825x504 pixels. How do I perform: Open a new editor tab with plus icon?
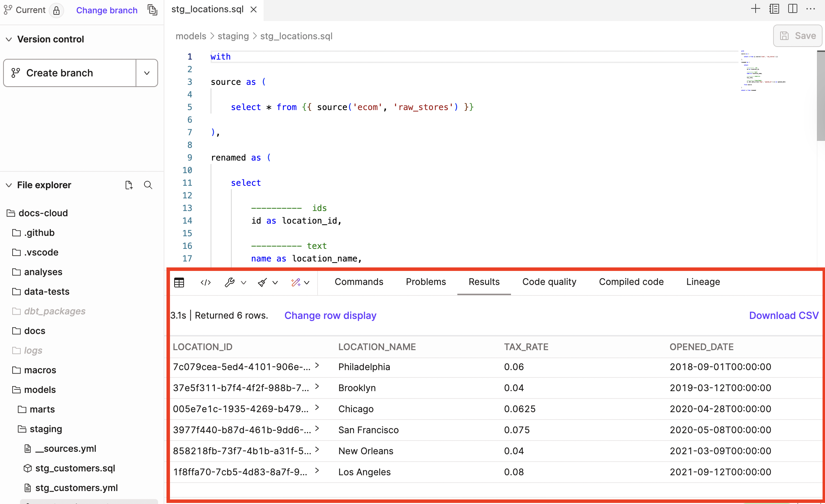pyautogui.click(x=756, y=9)
